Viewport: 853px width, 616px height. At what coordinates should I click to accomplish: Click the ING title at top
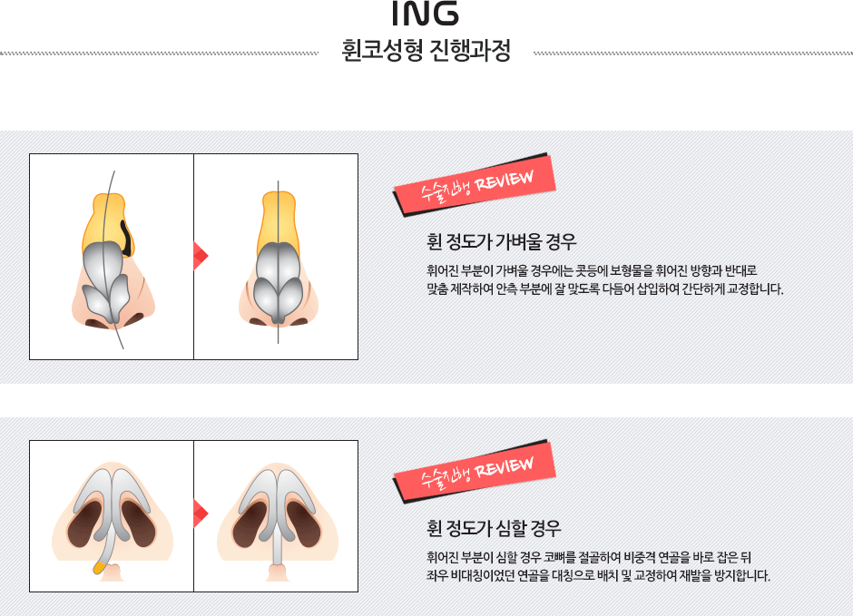[x=426, y=14]
